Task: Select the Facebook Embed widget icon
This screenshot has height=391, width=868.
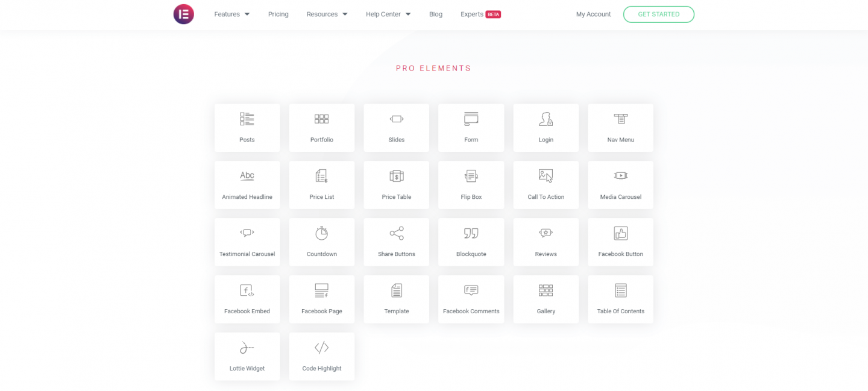Action: point(247,290)
